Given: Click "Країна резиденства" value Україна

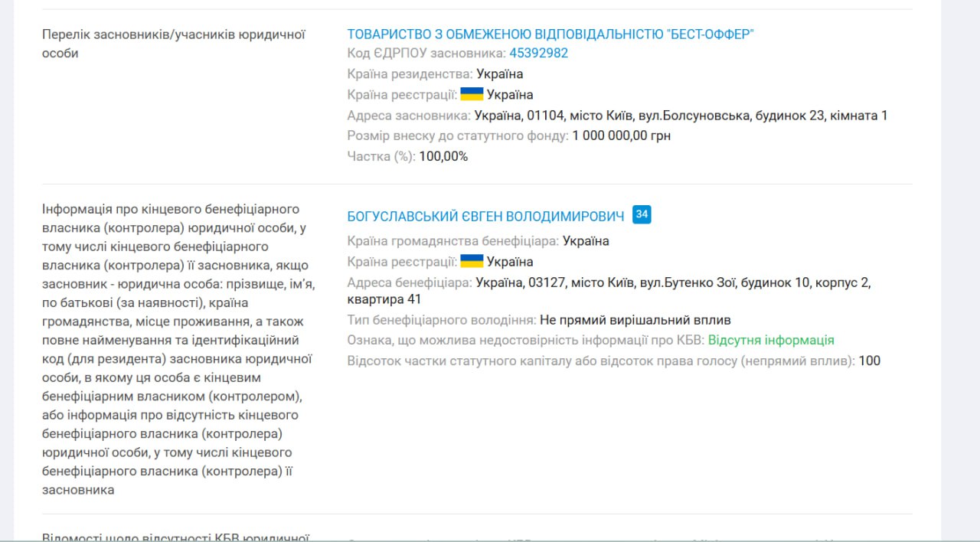Looking at the screenshot, I should (499, 74).
